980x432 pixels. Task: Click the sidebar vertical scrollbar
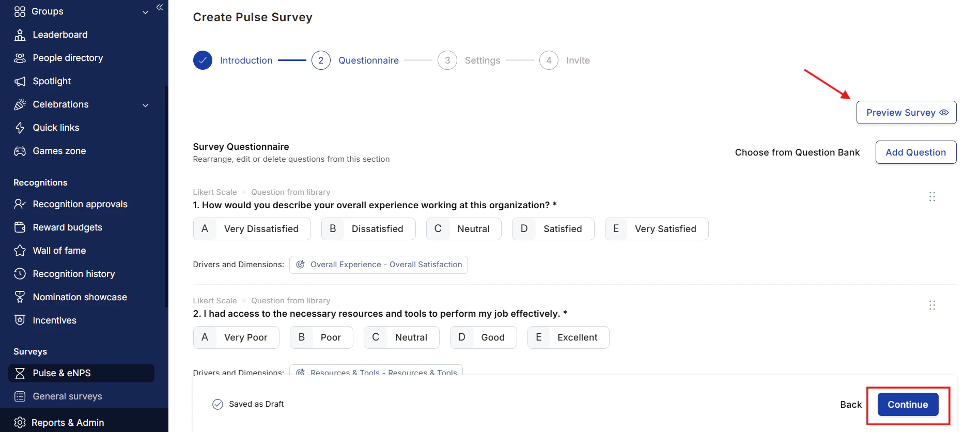pos(166,196)
